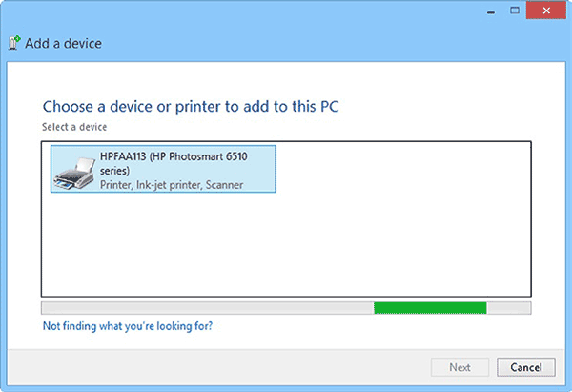The height and width of the screenshot is (392, 572).
Task: Click the Add a device title text
Action: click(x=64, y=43)
